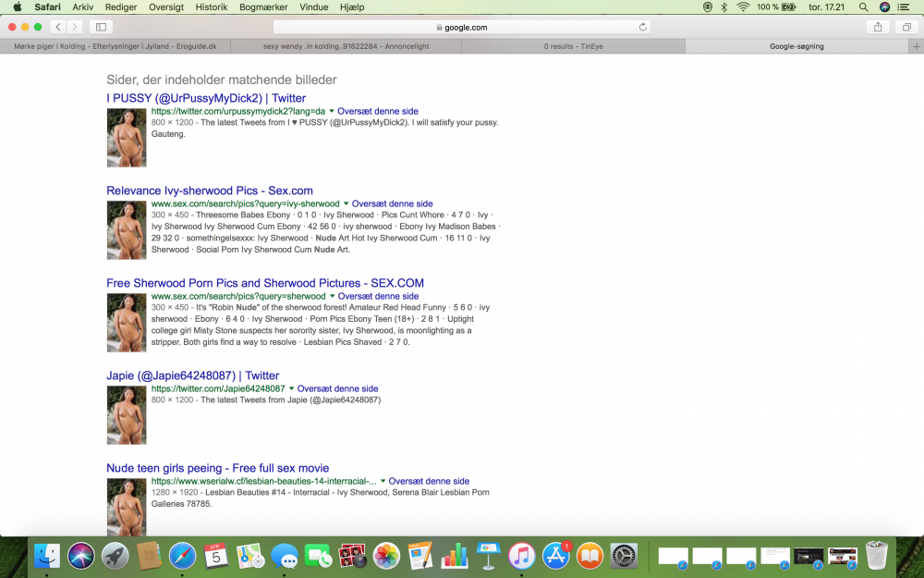Open the https://twitter.com/Japie64248087 URL

click(x=218, y=388)
